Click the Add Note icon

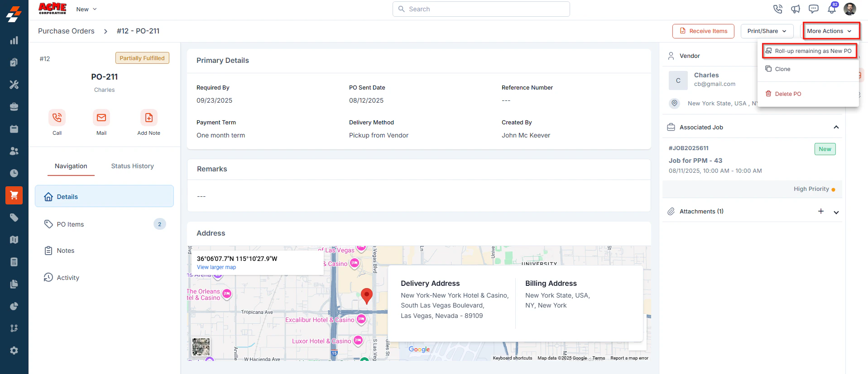(149, 118)
